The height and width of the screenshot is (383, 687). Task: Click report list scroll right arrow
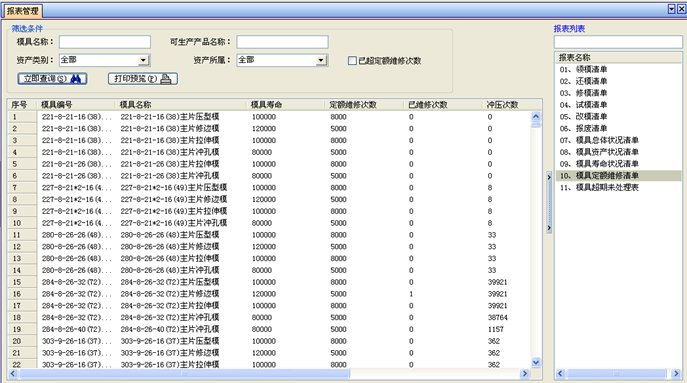point(676,373)
